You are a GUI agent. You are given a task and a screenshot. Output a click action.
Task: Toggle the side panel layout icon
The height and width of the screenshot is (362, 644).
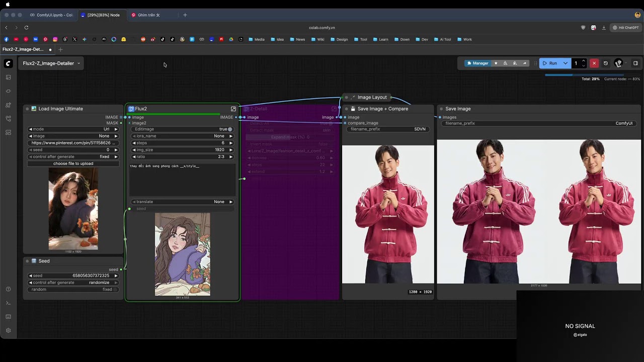point(635,63)
